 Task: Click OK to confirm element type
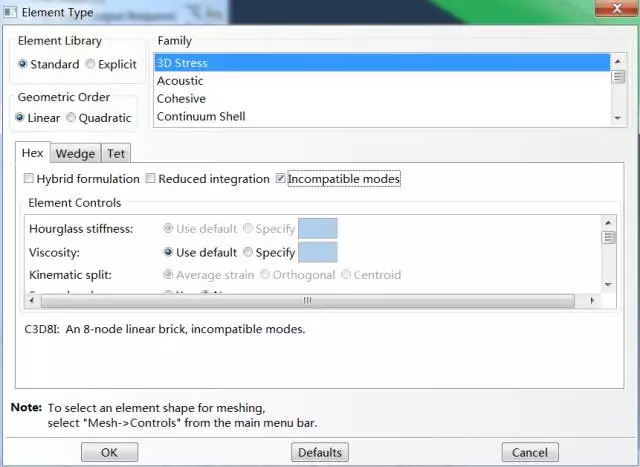click(109, 452)
